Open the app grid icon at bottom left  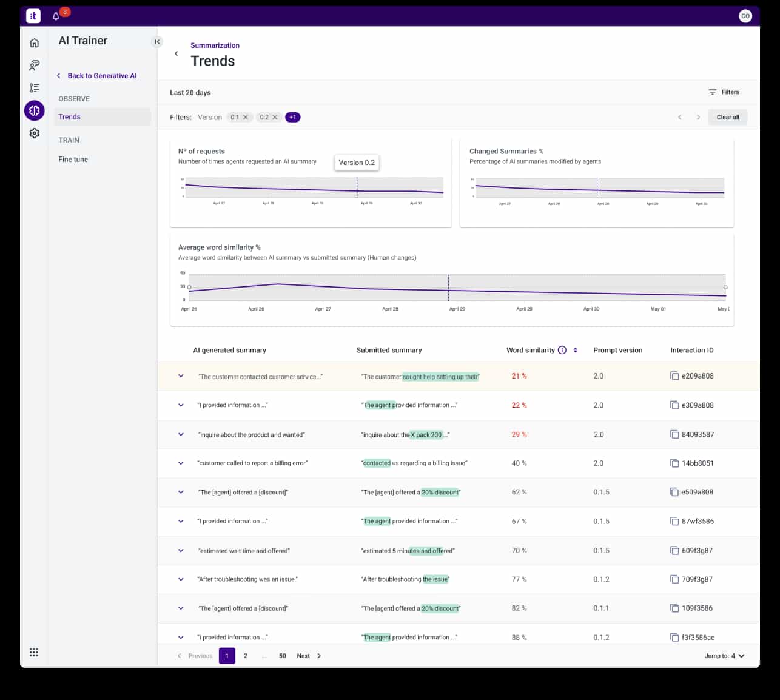pyautogui.click(x=34, y=651)
